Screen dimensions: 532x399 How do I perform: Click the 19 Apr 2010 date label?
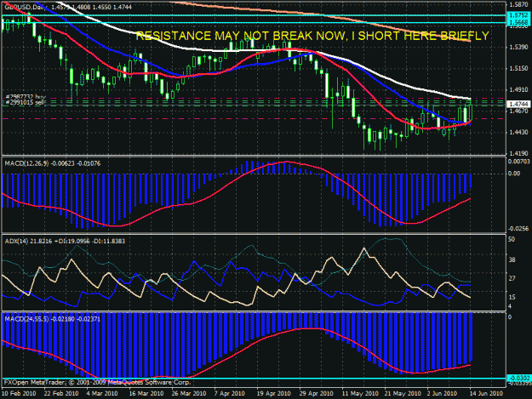(273, 394)
